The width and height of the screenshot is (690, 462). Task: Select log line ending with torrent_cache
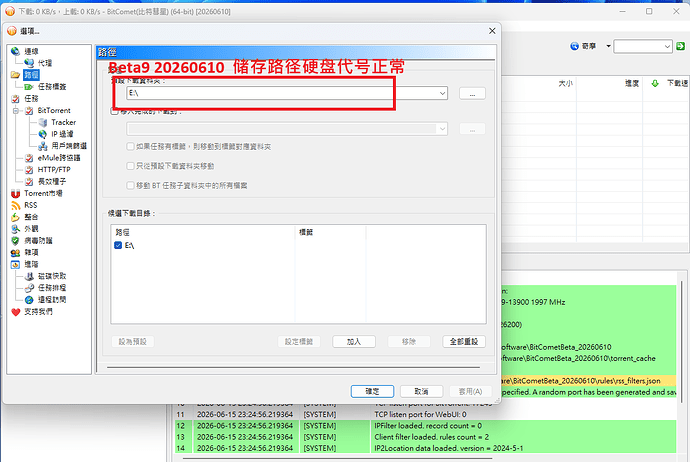coord(589,358)
